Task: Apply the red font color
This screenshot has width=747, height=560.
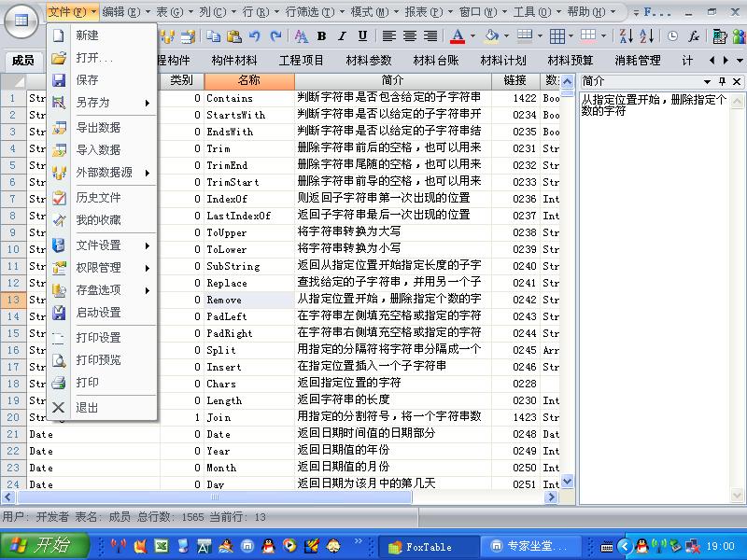Action: 458,36
